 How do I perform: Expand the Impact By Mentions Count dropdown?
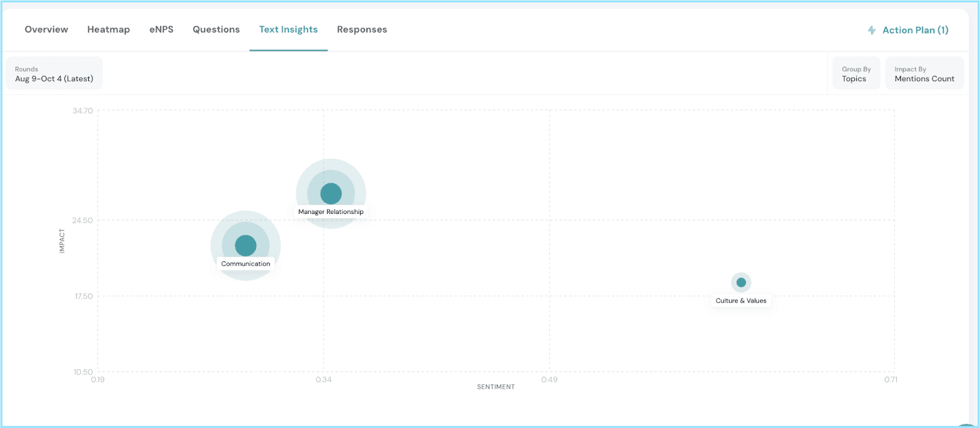coord(924,74)
